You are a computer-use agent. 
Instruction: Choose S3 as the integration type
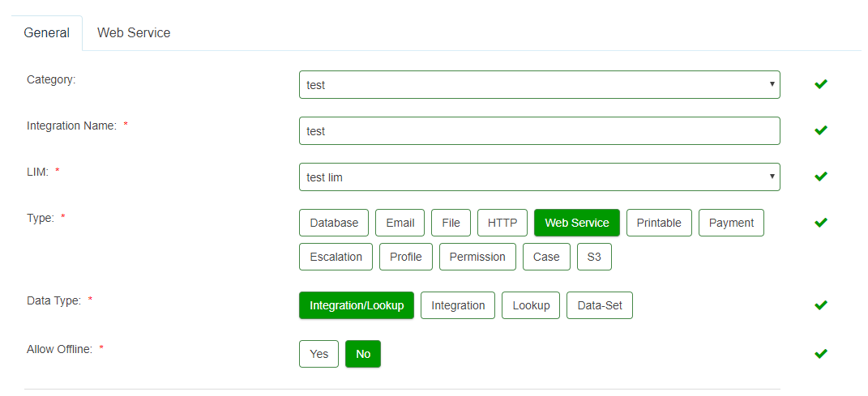click(x=594, y=257)
